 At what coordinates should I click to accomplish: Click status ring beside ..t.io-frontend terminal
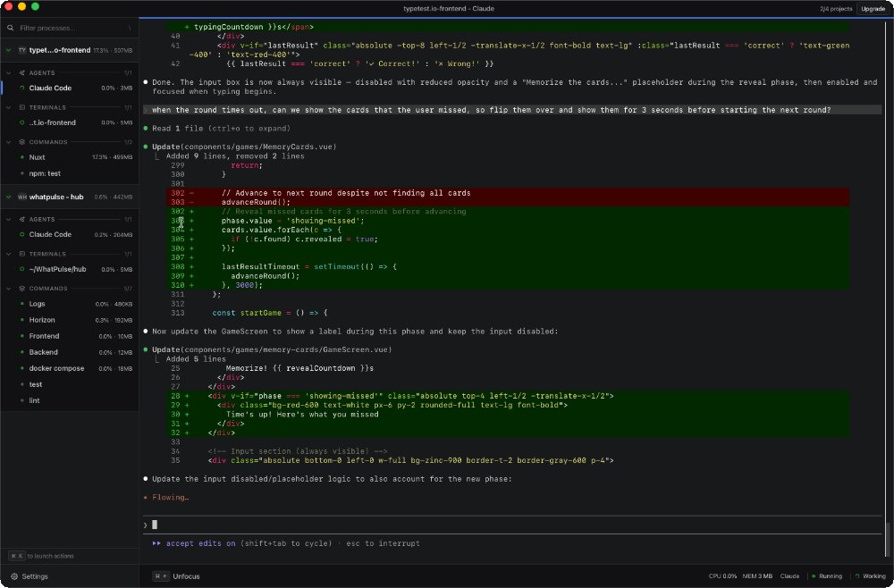pyautogui.click(x=22, y=122)
